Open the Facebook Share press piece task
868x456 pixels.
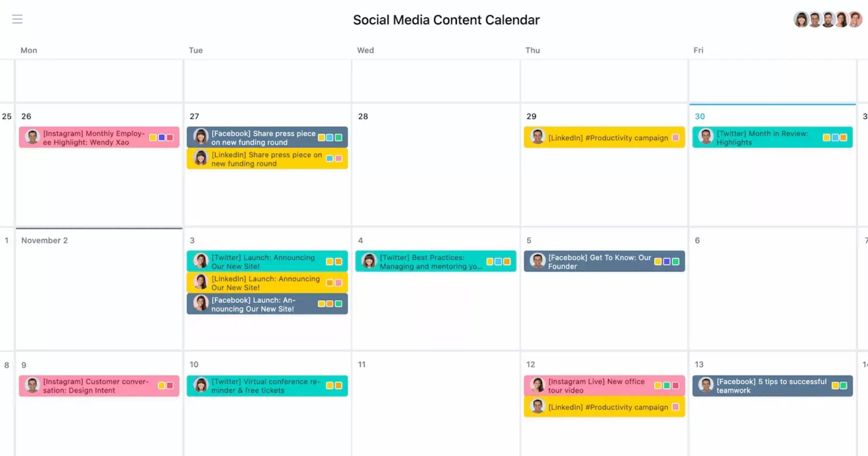pos(267,137)
